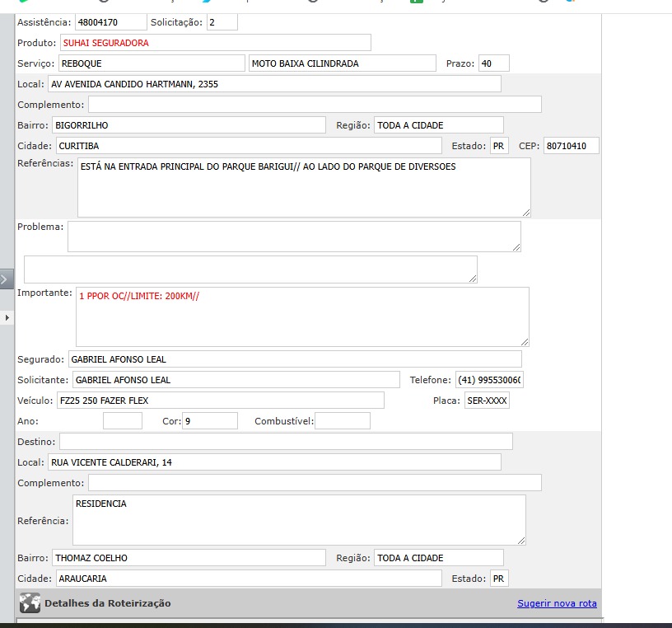Select the Cidade field CURITIBA
The width and height of the screenshot is (672, 628).
249,146
